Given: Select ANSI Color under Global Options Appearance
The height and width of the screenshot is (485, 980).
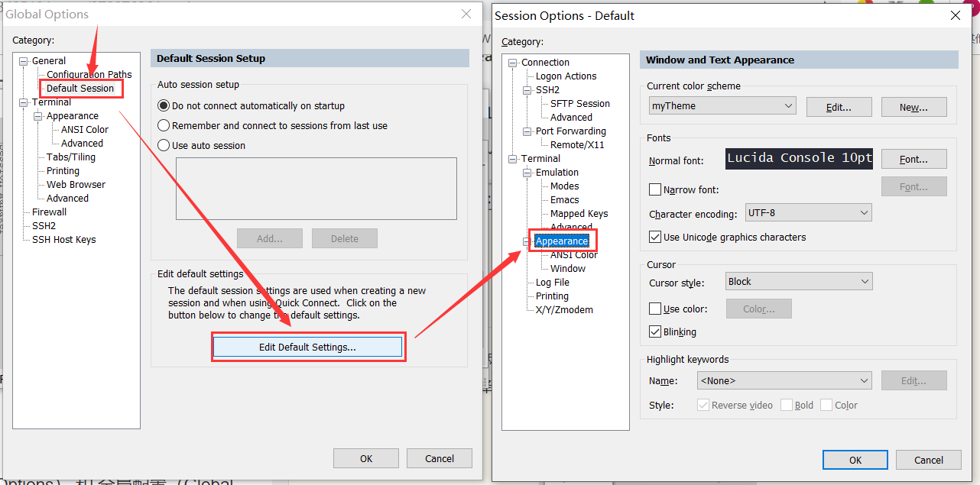Looking at the screenshot, I should [85, 130].
